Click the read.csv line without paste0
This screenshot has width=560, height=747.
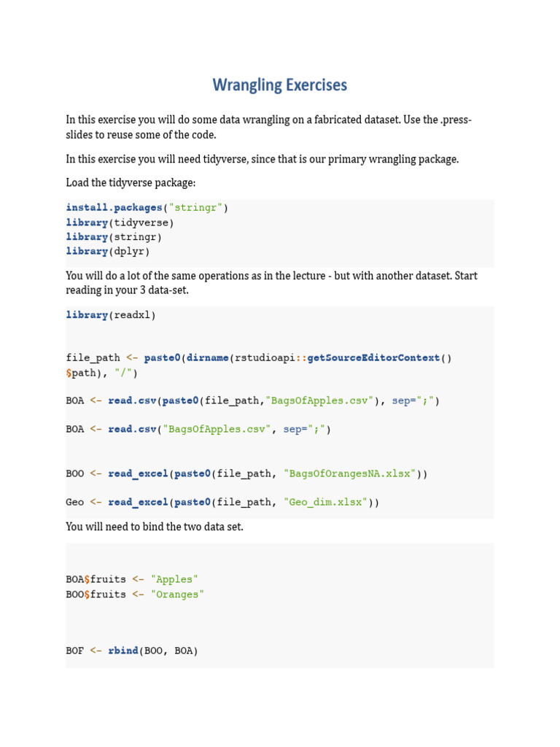pyautogui.click(x=198, y=429)
